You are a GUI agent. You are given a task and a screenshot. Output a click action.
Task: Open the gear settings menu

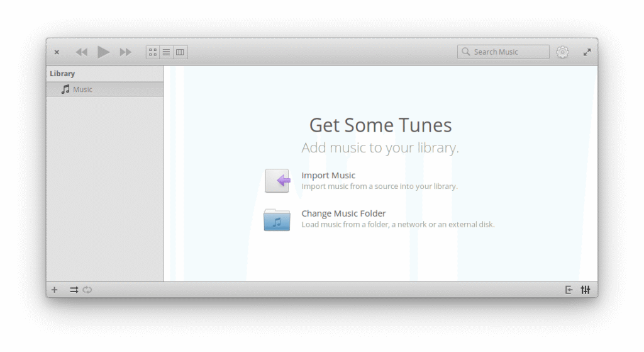562,52
